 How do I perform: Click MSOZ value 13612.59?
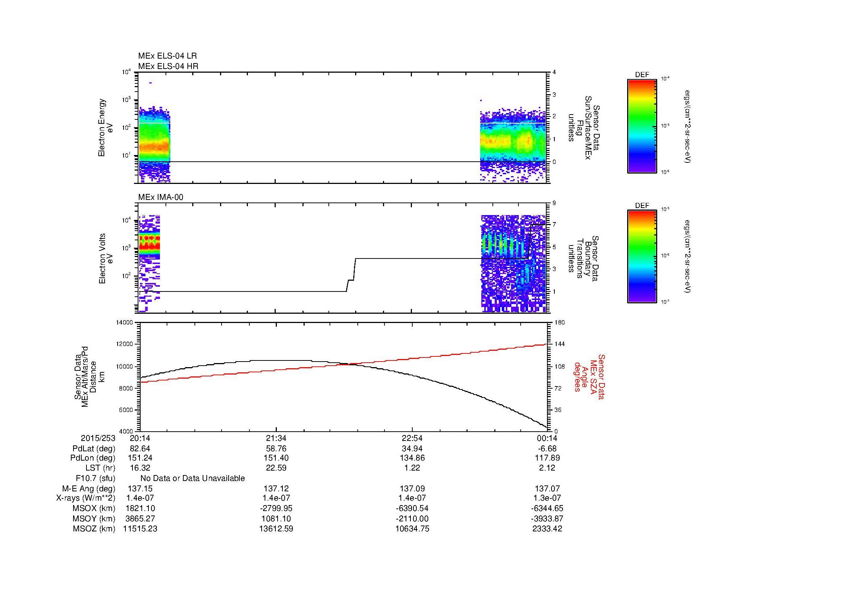[276, 529]
